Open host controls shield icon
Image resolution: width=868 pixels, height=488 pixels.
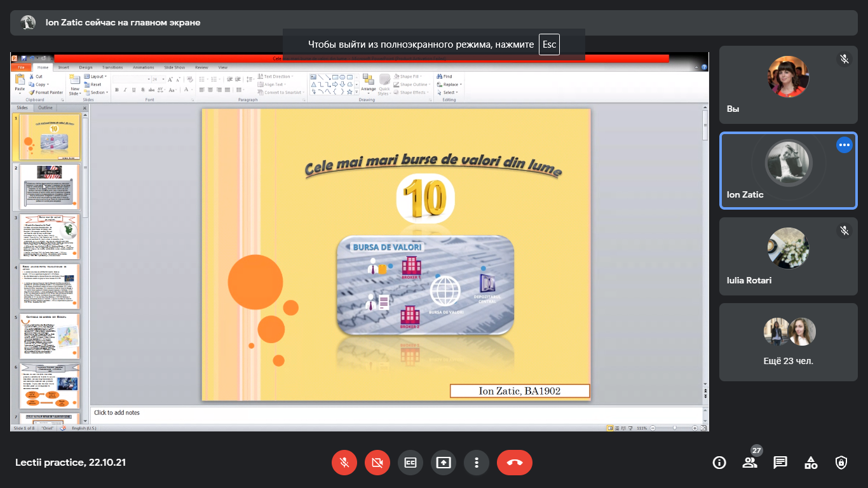pos(841,463)
